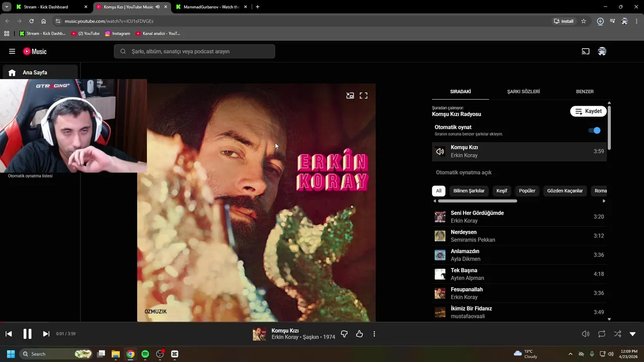
Task: Open the Cast to device icon
Action: coord(586,51)
